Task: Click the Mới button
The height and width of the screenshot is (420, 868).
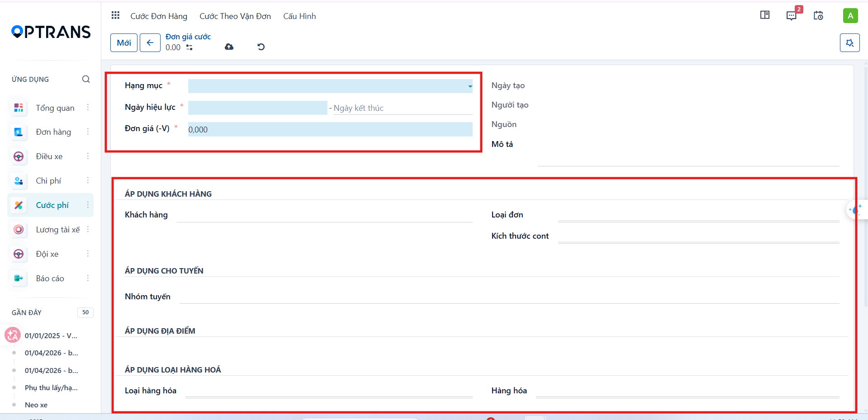Action: pyautogui.click(x=124, y=43)
